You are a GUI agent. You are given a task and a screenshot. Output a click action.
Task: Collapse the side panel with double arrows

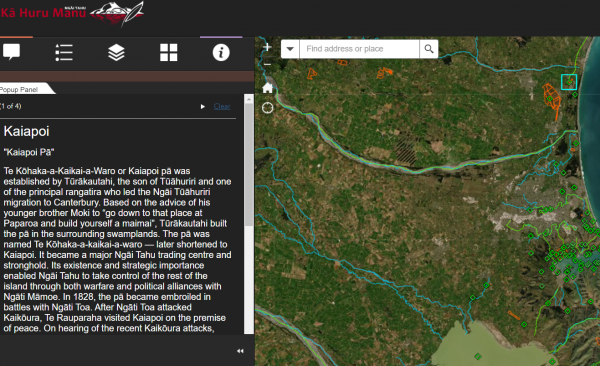pyautogui.click(x=240, y=351)
